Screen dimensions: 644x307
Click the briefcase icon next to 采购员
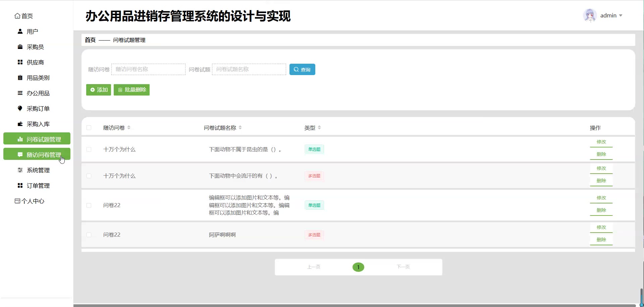click(20, 47)
